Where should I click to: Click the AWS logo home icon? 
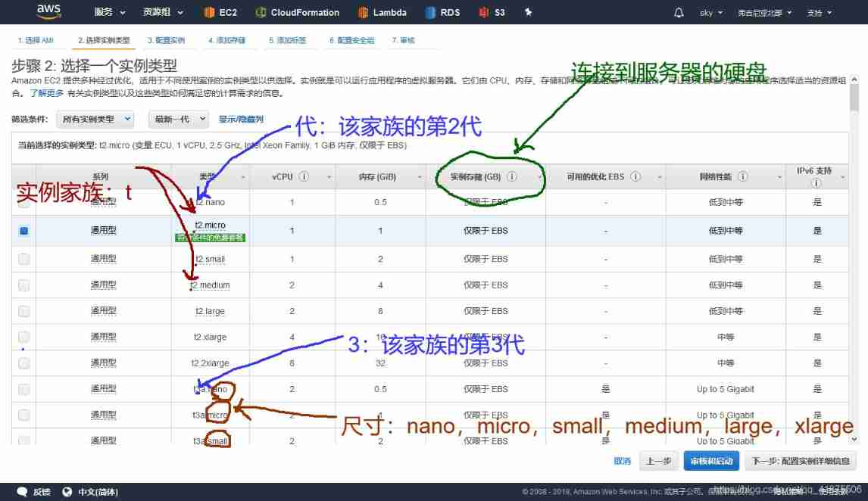click(48, 12)
